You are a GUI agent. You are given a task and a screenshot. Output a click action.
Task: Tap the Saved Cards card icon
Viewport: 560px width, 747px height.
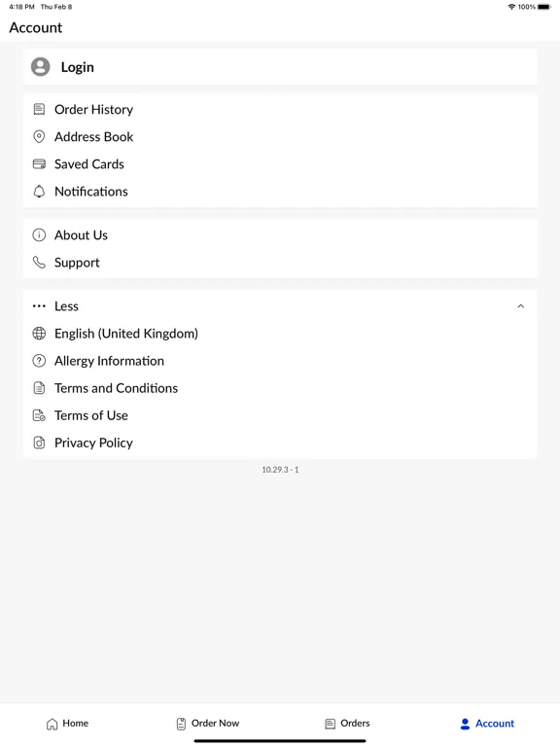[x=39, y=164]
